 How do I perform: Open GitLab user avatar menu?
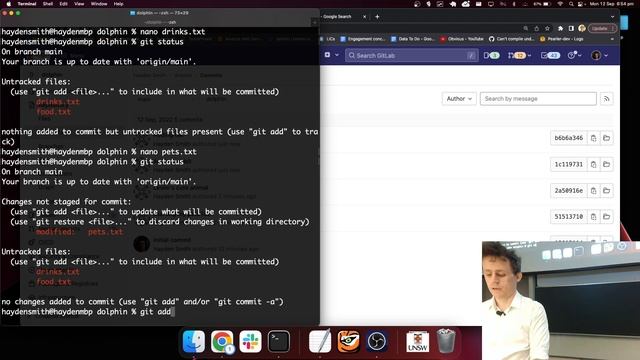(599, 55)
